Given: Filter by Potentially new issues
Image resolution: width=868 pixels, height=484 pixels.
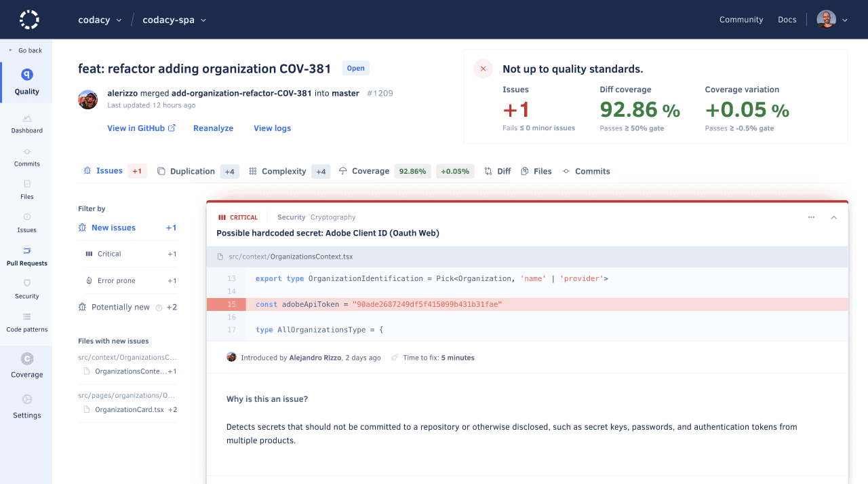Looking at the screenshot, I should coord(120,307).
